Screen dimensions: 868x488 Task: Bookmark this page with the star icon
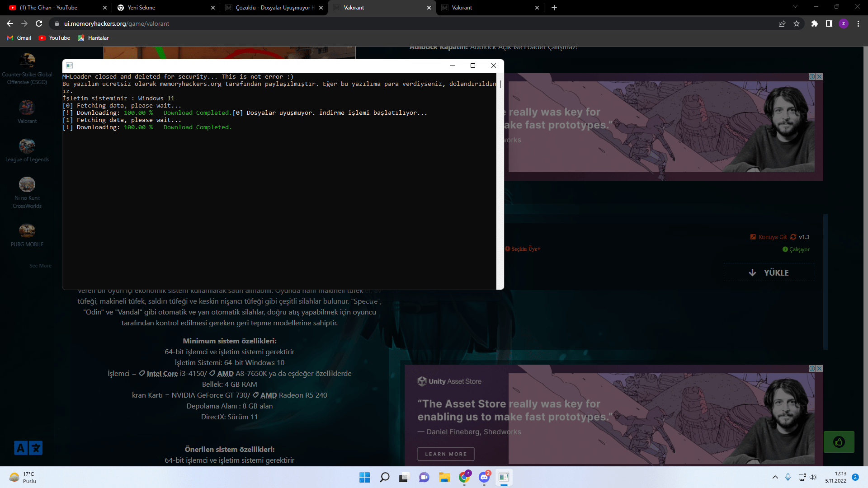[x=797, y=23]
